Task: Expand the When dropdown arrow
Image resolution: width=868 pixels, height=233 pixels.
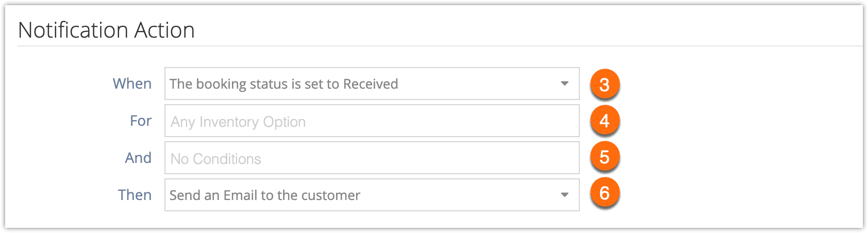Action: (564, 84)
